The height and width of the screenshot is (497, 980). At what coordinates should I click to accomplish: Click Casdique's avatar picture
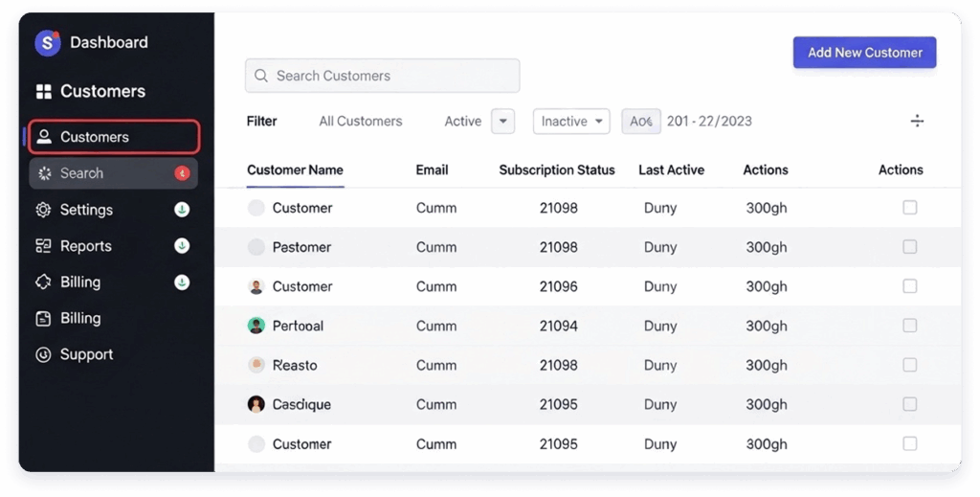click(x=256, y=404)
